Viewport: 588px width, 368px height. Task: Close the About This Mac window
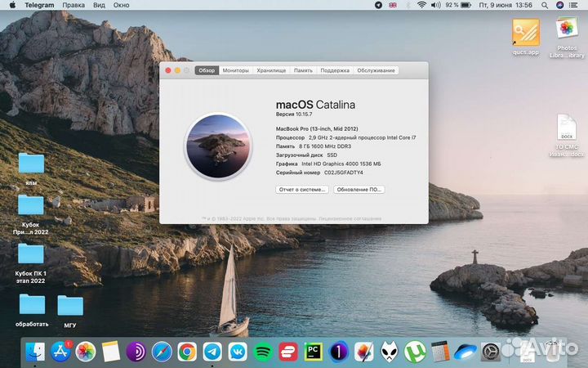pyautogui.click(x=168, y=70)
